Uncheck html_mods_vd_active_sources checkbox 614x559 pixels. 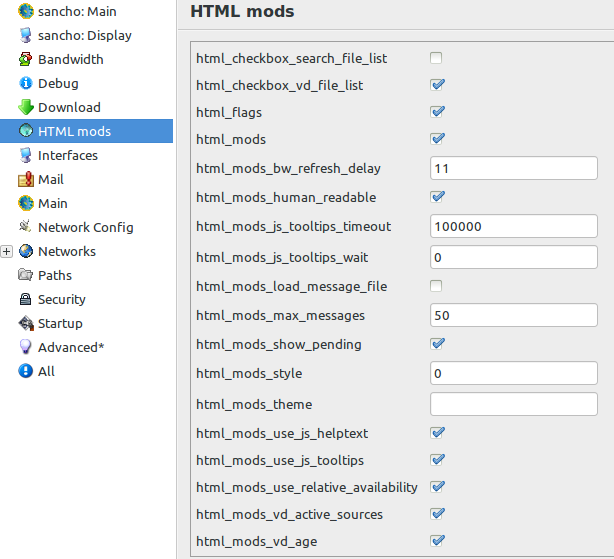coord(437,514)
